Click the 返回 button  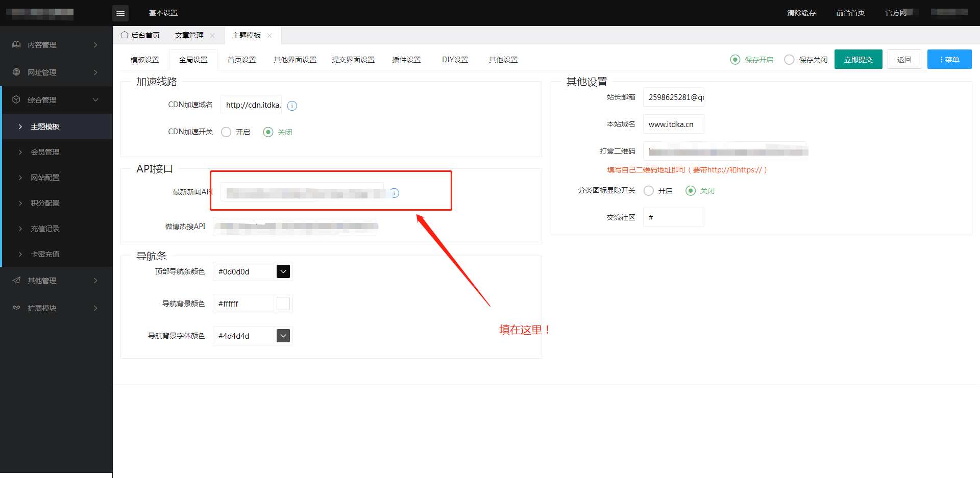coord(904,60)
